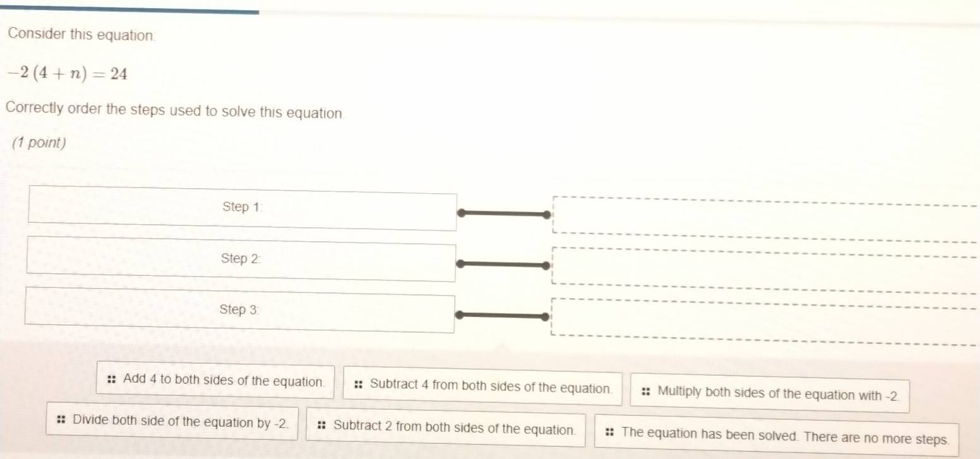The height and width of the screenshot is (459, 980).
Task: Click the drag handle on 'Subtract 4 from both sides'
Action: (357, 385)
